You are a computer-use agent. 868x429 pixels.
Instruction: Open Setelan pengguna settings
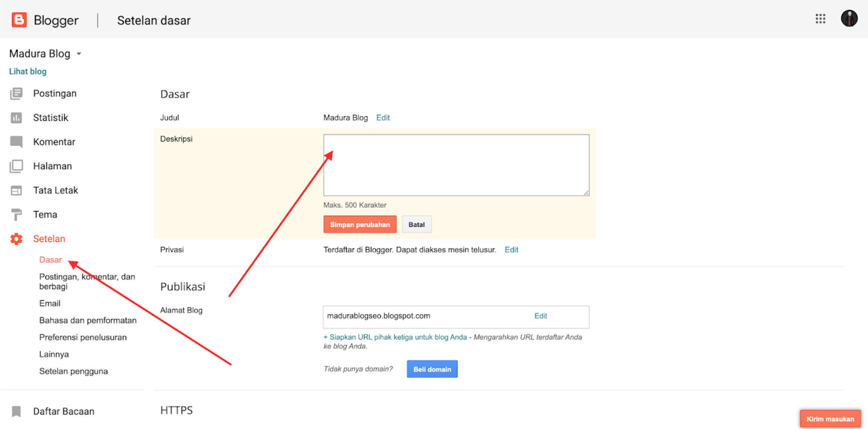(x=74, y=371)
